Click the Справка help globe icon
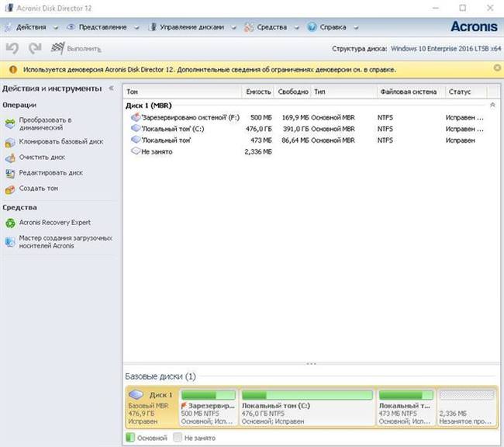The height and width of the screenshot is (447, 504). pos(312,27)
